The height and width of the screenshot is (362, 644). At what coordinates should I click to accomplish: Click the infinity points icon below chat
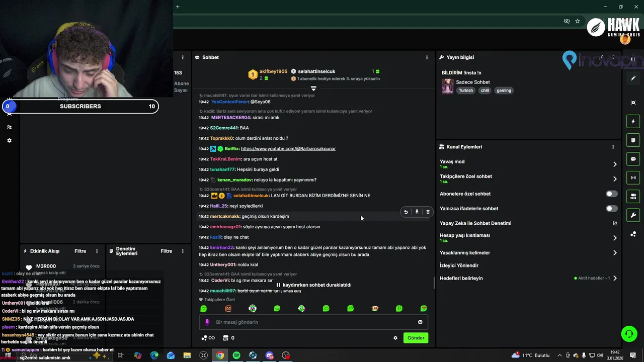click(208, 338)
